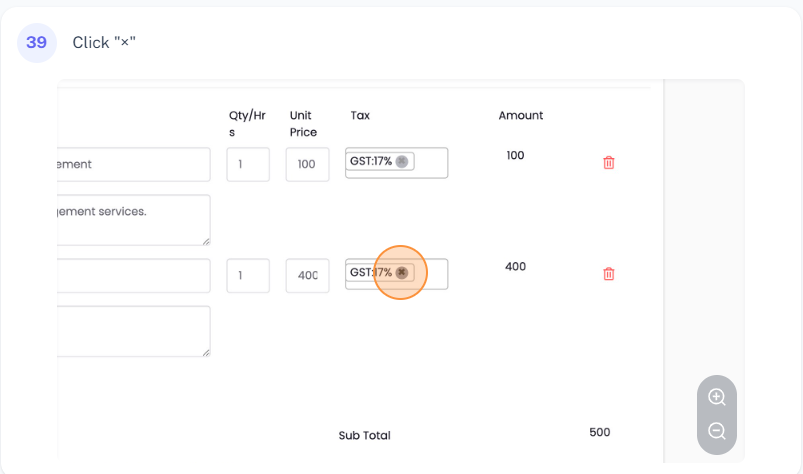Click the zoom out magnifier icon
The height and width of the screenshot is (474, 803).
pos(716,432)
